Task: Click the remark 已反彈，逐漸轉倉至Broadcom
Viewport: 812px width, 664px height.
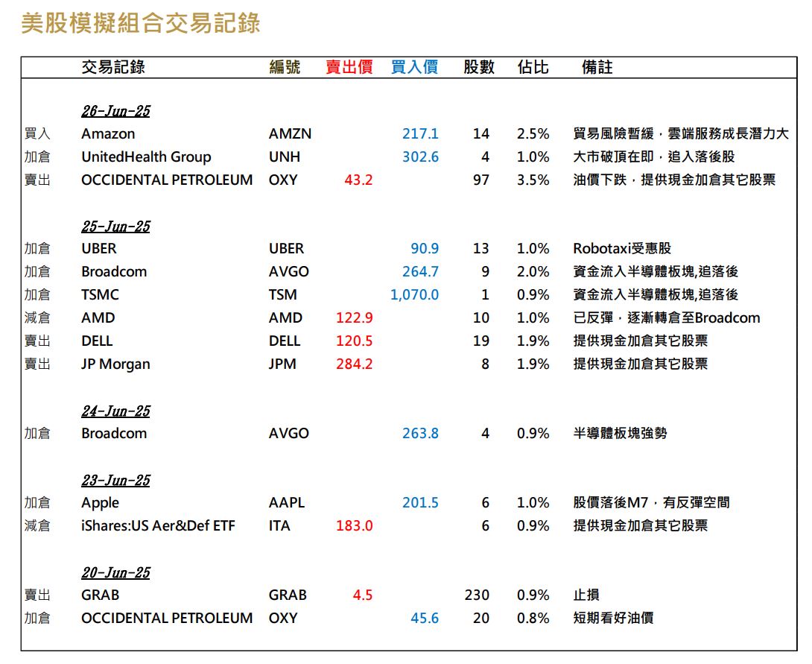Action: (667, 318)
